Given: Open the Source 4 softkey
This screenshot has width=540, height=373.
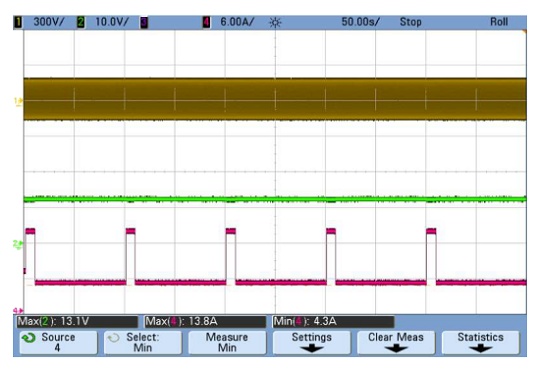Looking at the screenshot, I should coord(58,342).
